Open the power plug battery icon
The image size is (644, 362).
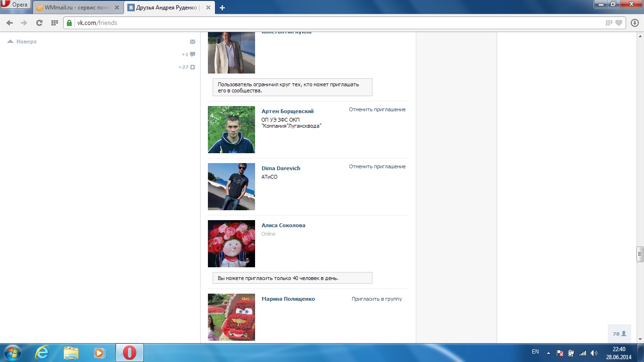(571, 353)
